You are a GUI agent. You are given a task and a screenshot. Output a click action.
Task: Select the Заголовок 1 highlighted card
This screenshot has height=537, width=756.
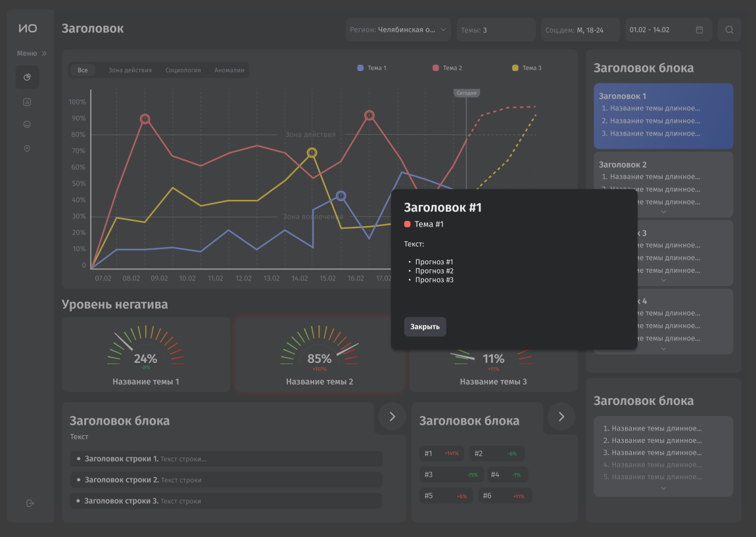click(663, 116)
